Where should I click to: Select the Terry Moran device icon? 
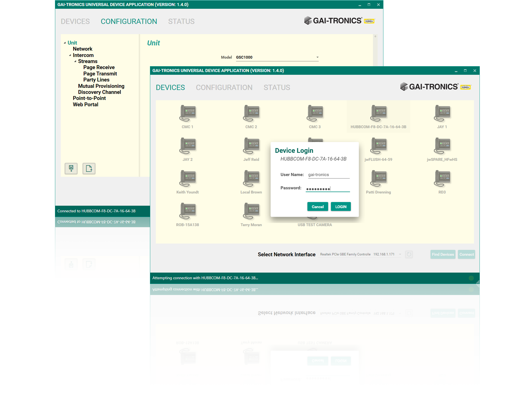click(251, 211)
